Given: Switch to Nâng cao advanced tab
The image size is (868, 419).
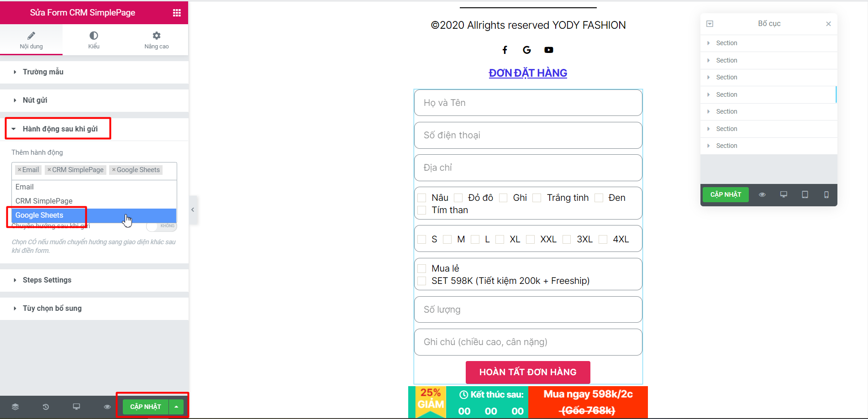Looking at the screenshot, I should click(157, 40).
